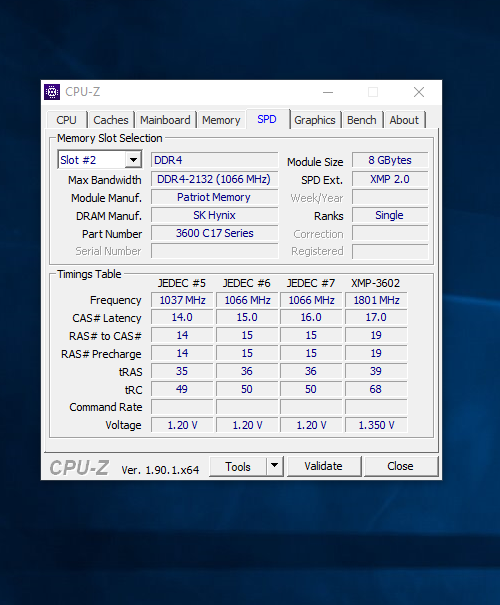Click the Single ranks value
The image size is (500, 605).
390,215
